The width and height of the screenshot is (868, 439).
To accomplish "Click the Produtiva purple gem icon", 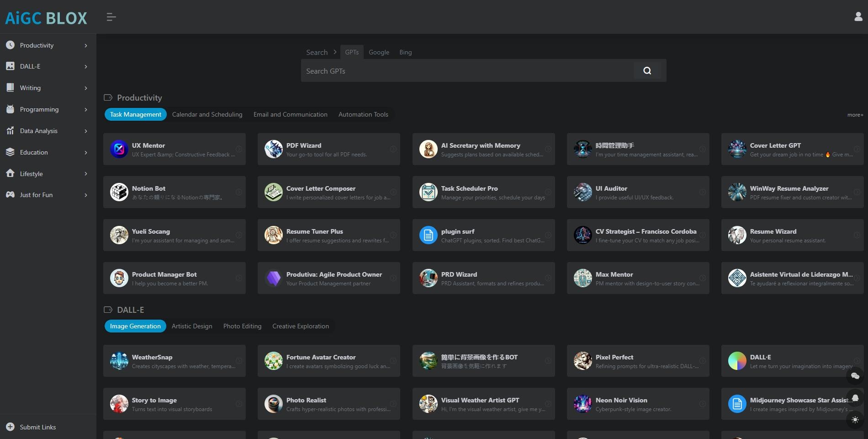I will coord(274,278).
